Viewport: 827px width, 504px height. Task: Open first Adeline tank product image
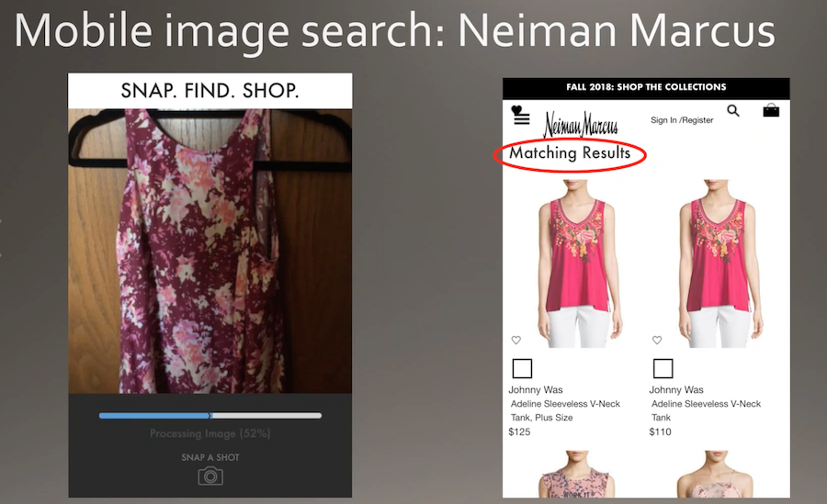click(579, 263)
